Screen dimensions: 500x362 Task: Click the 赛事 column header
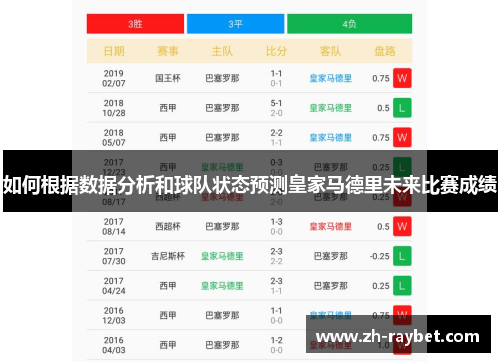[168, 51]
